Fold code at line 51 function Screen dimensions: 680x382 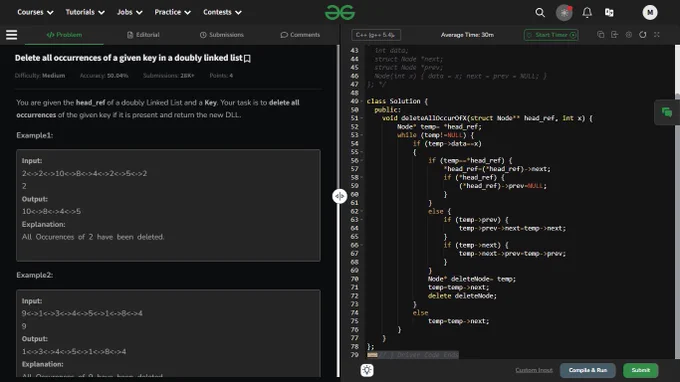coord(362,118)
